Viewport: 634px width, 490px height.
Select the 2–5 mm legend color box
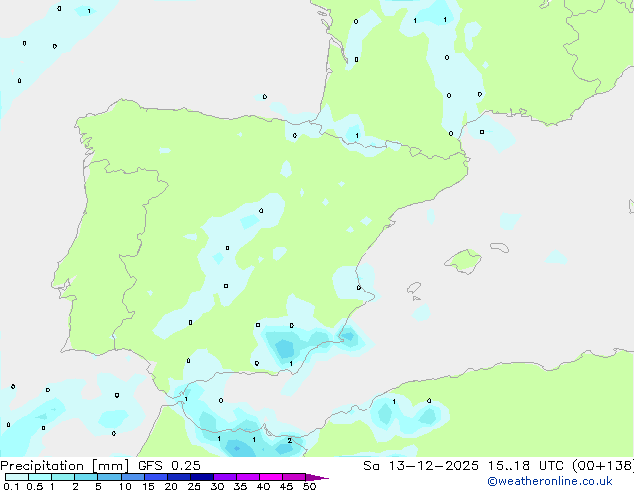[86, 477]
